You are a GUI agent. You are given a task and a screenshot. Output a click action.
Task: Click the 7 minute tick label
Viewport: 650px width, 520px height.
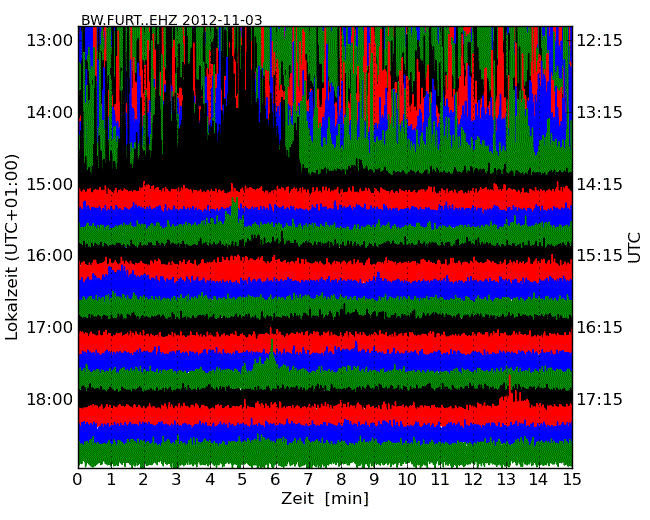click(x=308, y=480)
